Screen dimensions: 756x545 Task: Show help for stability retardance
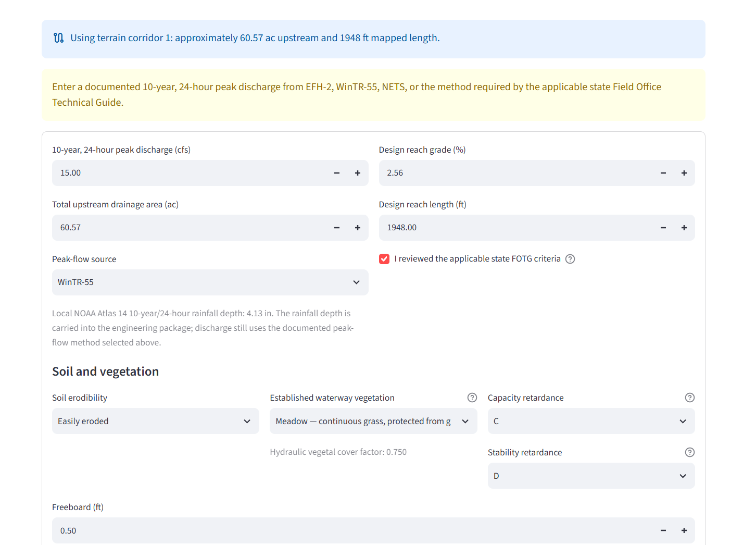tap(690, 452)
